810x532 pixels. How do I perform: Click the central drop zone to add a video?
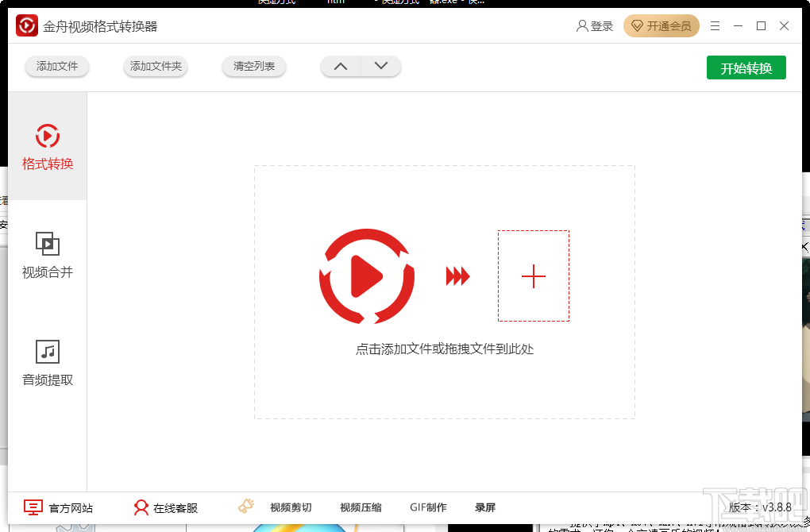366,278
